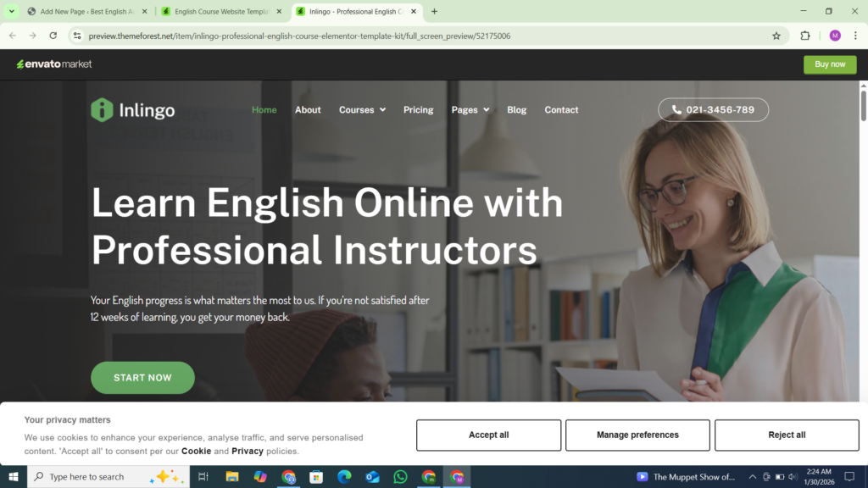The height and width of the screenshot is (488, 868).
Task: Expand the Courses navigation dropdown
Action: tap(362, 109)
